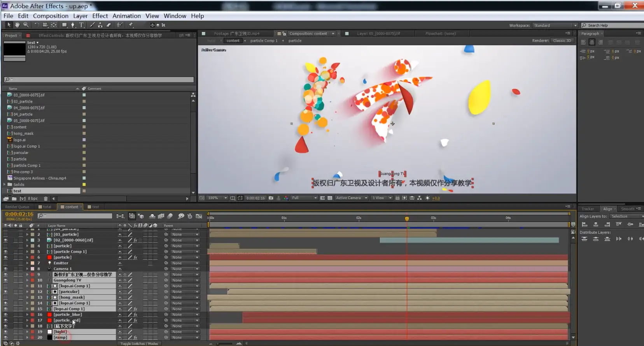The width and height of the screenshot is (644, 346).
Task: Select the Pen tool
Action: pos(73,25)
